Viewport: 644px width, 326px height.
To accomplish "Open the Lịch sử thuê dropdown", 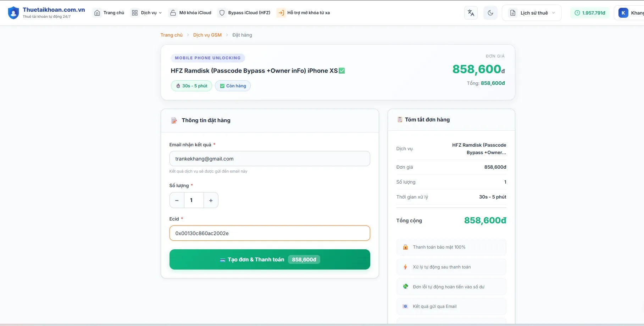I will (532, 13).
